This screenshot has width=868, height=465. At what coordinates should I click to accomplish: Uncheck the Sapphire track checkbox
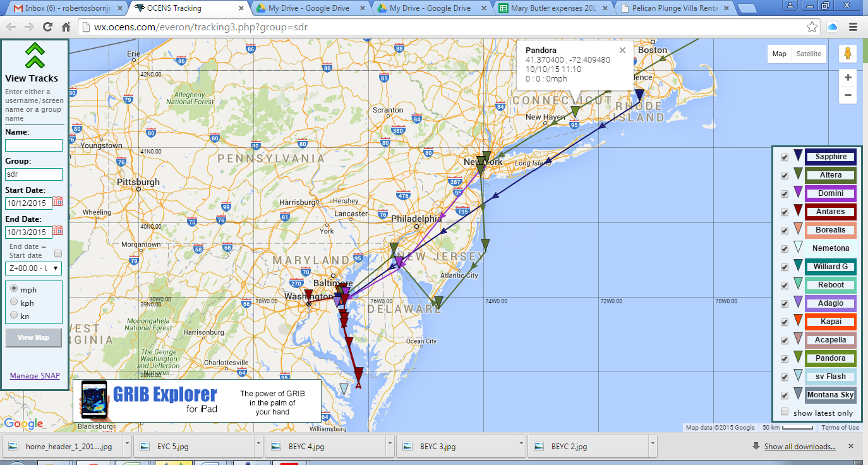click(x=785, y=157)
